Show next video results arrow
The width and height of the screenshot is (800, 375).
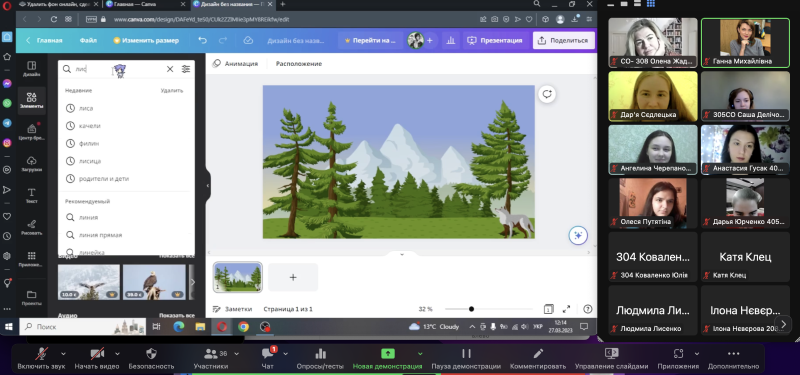192,282
